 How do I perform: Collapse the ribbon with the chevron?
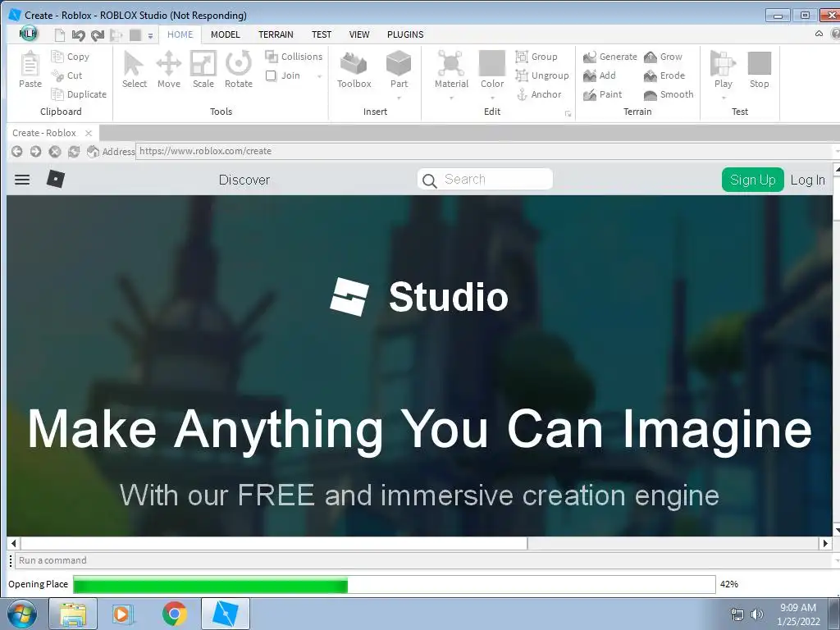click(819, 34)
